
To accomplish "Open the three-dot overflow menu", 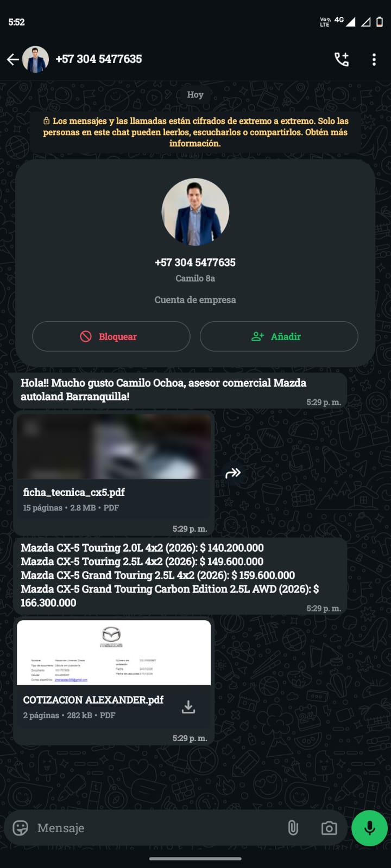I will point(374,60).
